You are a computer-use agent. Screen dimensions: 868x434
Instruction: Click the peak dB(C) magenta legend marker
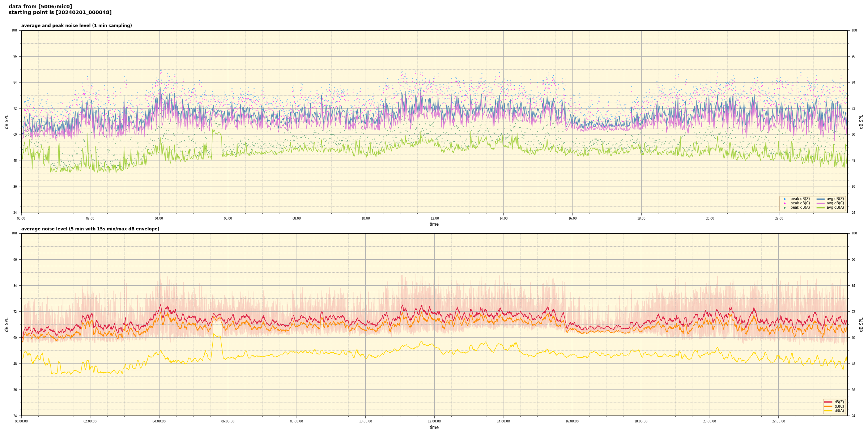coord(784,203)
